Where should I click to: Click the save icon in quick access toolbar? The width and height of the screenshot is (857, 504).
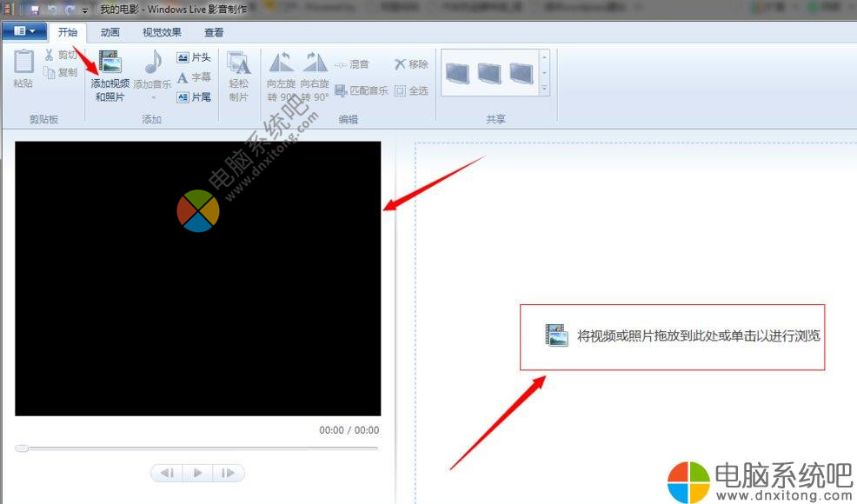pos(35,10)
